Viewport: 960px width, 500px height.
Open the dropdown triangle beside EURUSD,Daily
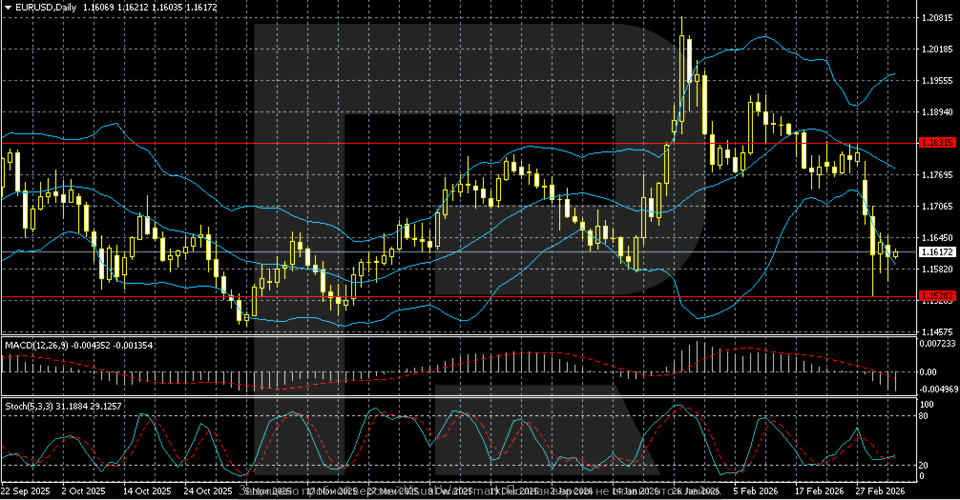[6, 7]
